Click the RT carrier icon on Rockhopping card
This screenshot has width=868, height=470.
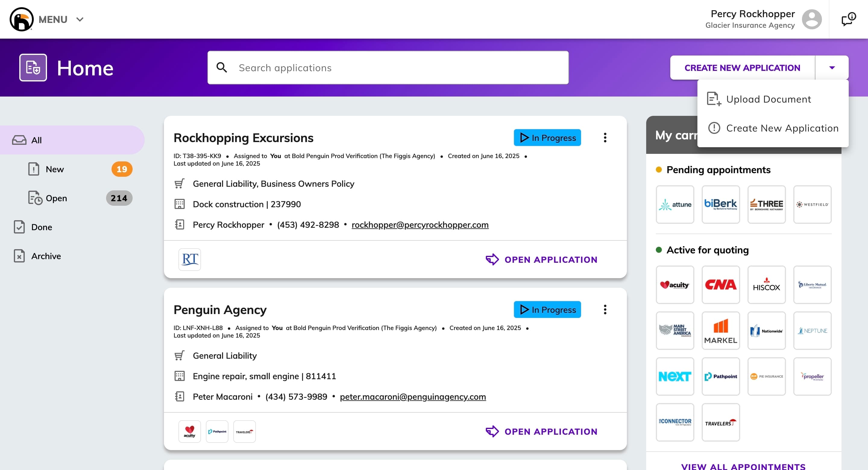click(190, 259)
